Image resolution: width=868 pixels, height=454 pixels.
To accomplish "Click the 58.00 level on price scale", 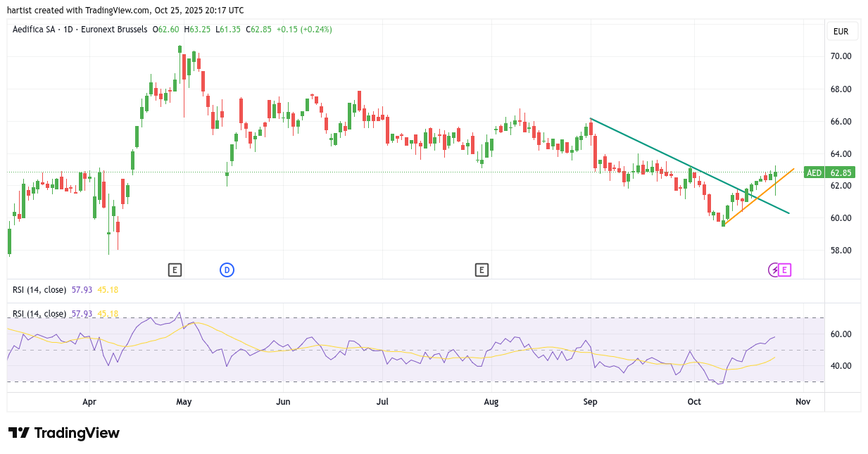I will tap(841, 251).
